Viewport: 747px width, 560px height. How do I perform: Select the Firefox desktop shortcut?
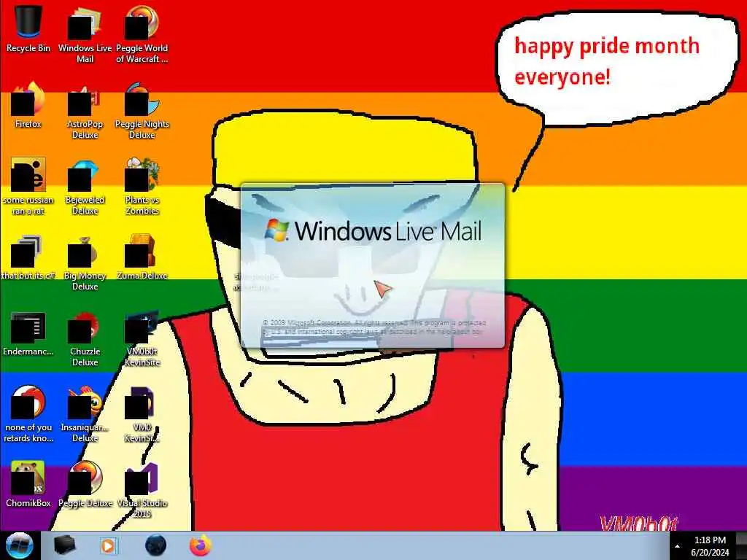28,105
